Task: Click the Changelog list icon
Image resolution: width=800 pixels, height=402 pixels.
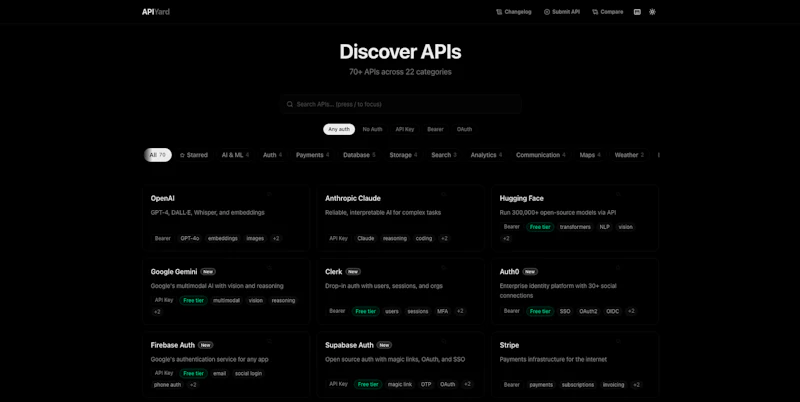Action: pyautogui.click(x=499, y=12)
